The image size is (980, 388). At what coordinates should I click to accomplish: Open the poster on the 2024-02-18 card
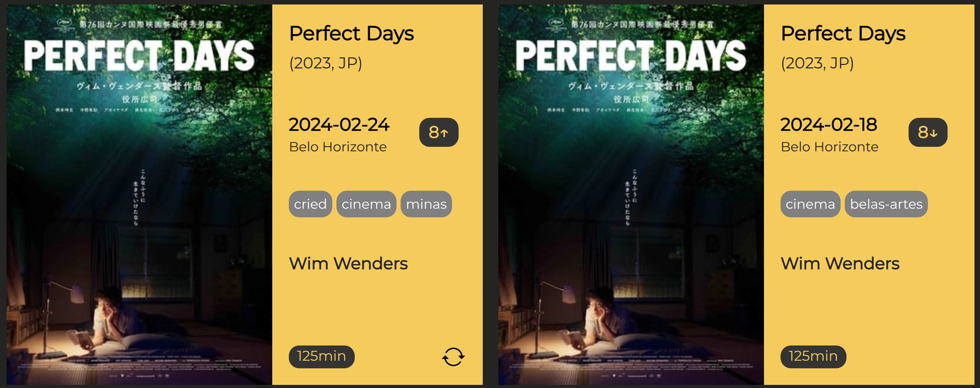pos(631,194)
